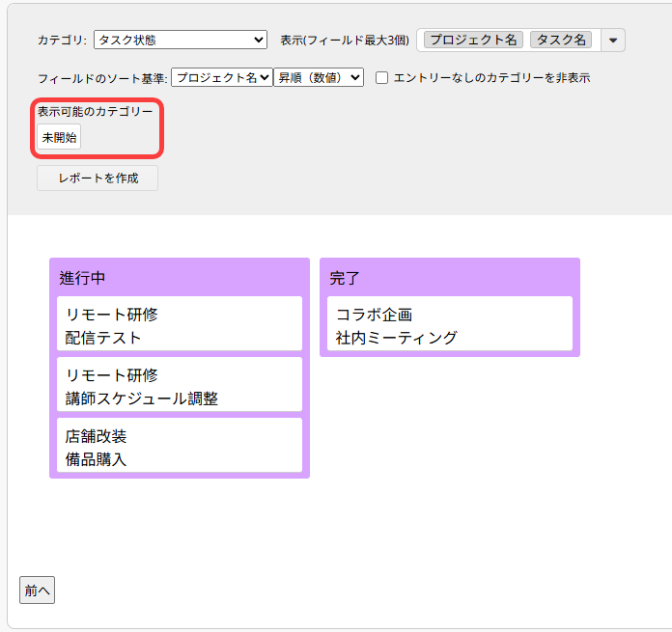Open the コラボ企画 社内ミーティング card
672x632 pixels.
[x=450, y=323]
